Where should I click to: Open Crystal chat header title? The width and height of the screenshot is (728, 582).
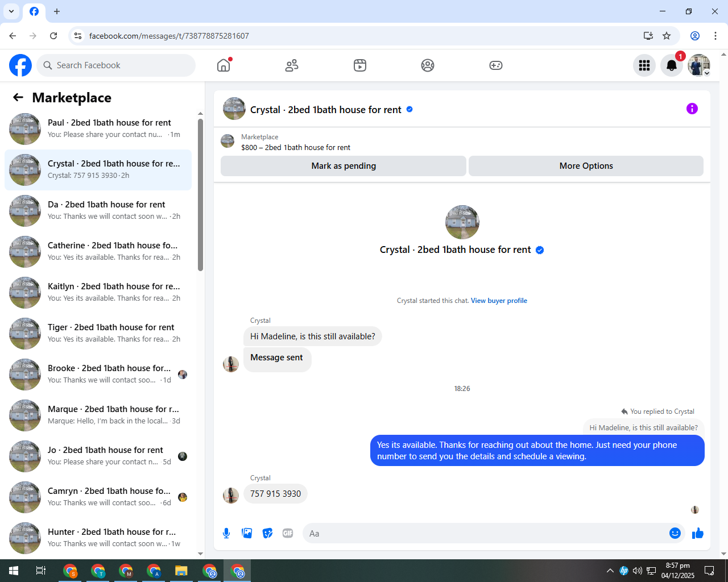326,110
